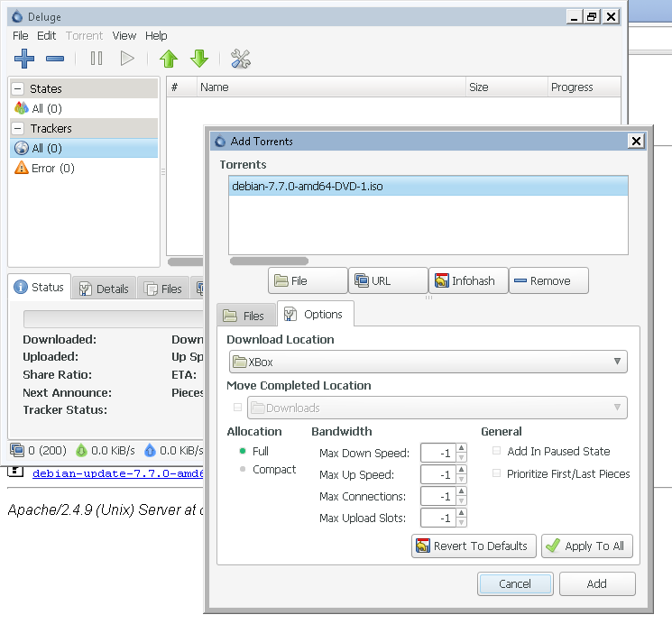672x624 pixels.
Task: Click the Cancel button
Action: pos(515,583)
